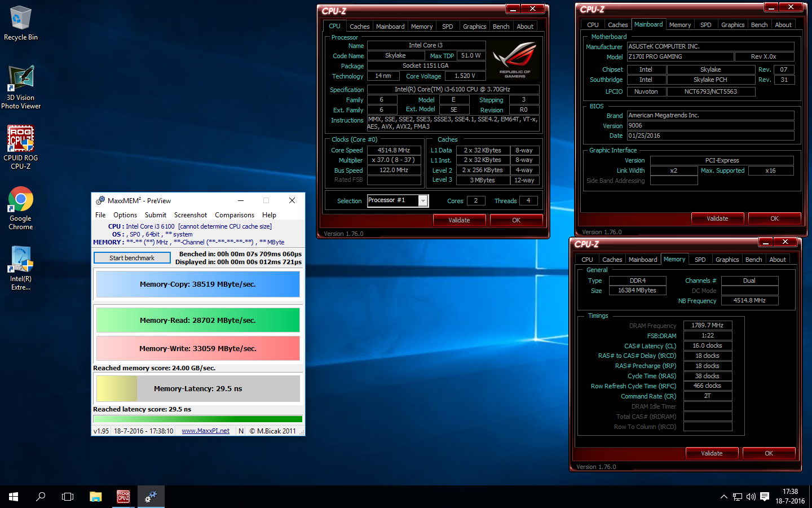Viewport: 812px width, 508px height.
Task: Click OK in Mainboard window
Action: pos(775,218)
